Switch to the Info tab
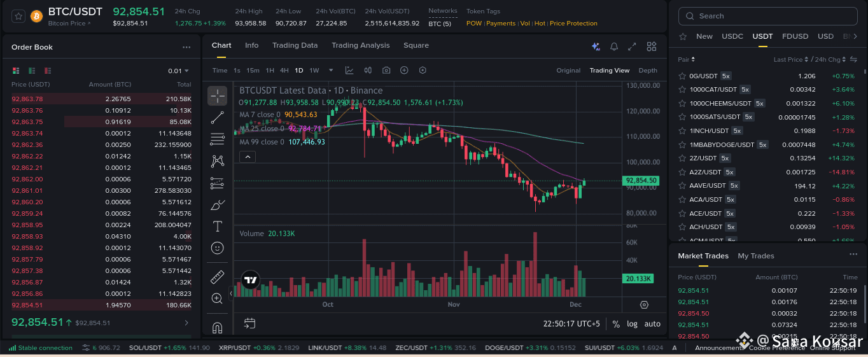 tap(251, 45)
